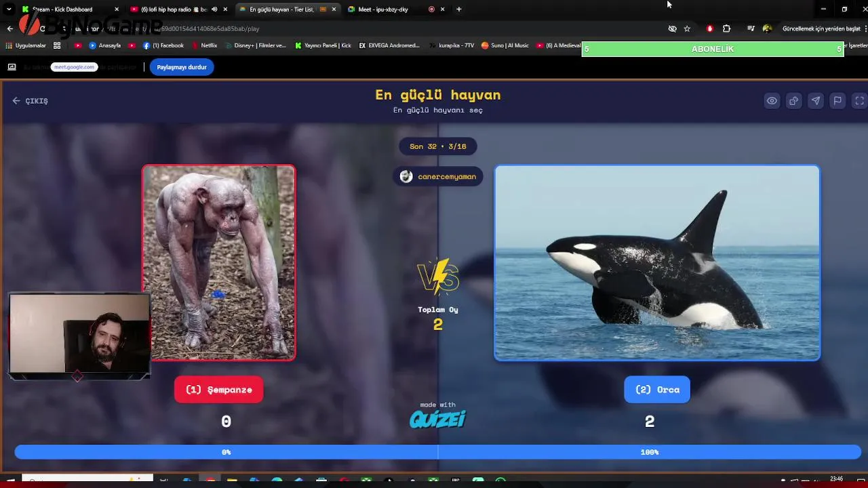The height and width of the screenshot is (488, 868).
Task: Open the (1) Facebook bookmark
Action: [x=163, y=45]
